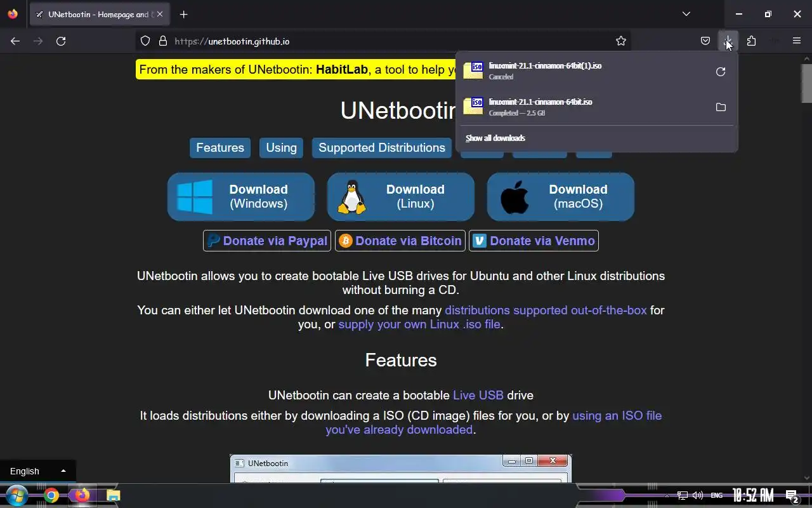The width and height of the screenshot is (812, 508).
Task: Open the Firefox hamburger menu
Action: point(797,41)
